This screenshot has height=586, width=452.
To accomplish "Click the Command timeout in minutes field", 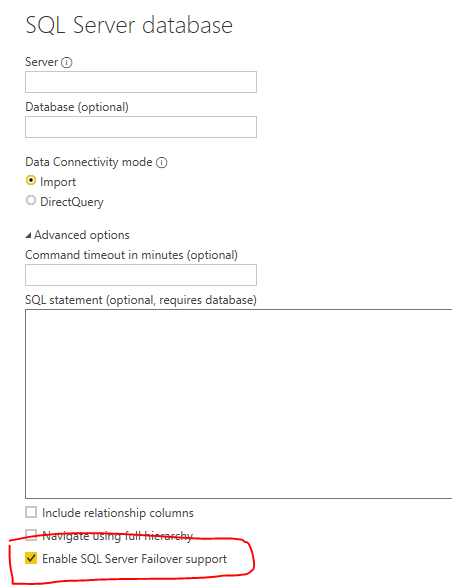I will click(141, 275).
